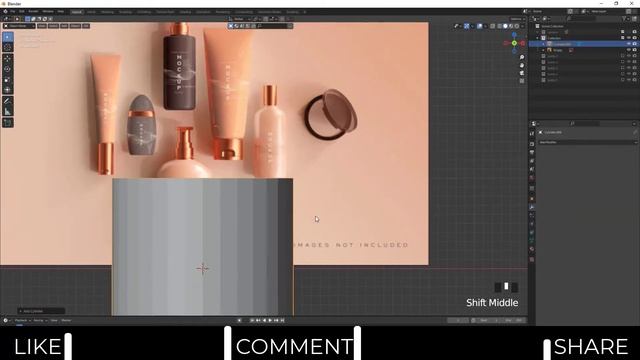Select the Annotate pencil tool
Image resolution: width=640 pixels, height=360 pixels.
tap(7, 101)
